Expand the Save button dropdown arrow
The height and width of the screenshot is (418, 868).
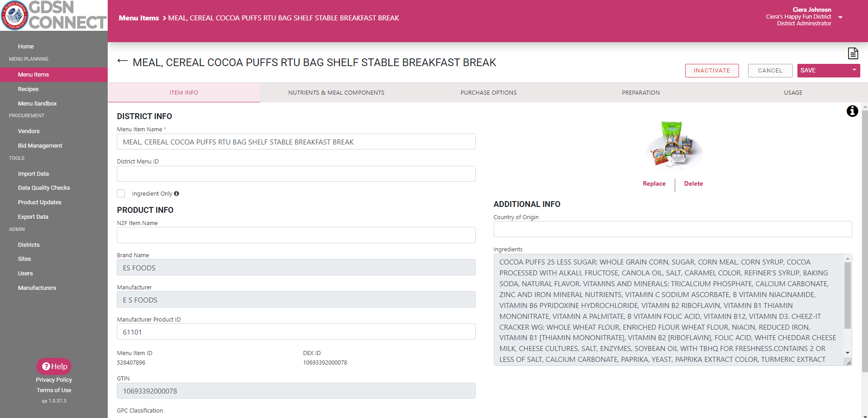(x=854, y=70)
